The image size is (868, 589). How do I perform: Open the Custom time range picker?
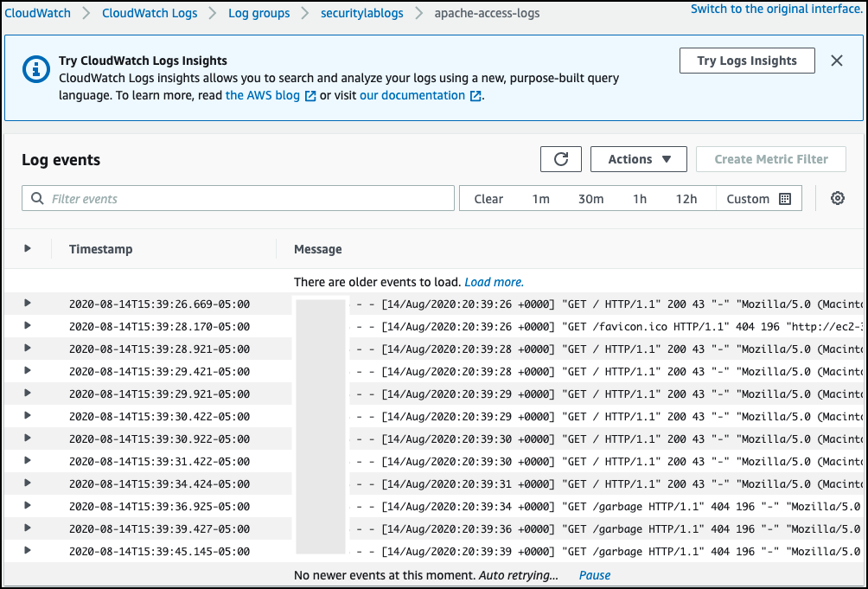pos(758,199)
